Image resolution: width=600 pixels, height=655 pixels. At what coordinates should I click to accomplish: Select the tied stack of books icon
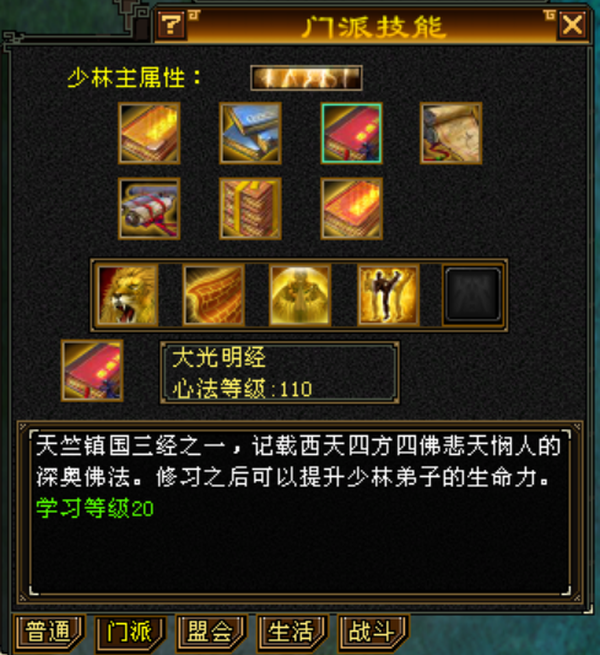click(x=250, y=208)
